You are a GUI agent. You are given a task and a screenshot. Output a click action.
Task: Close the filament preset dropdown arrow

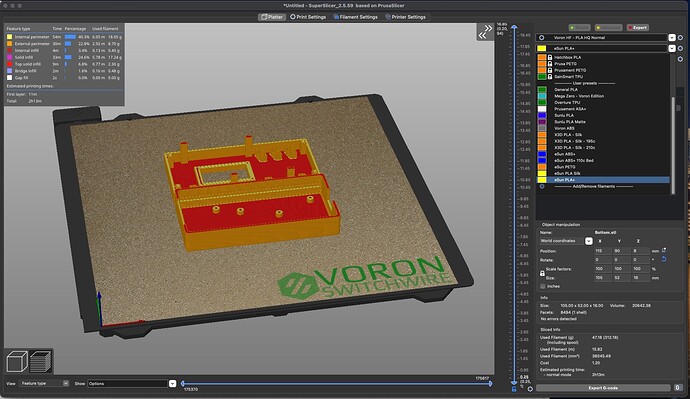point(672,48)
